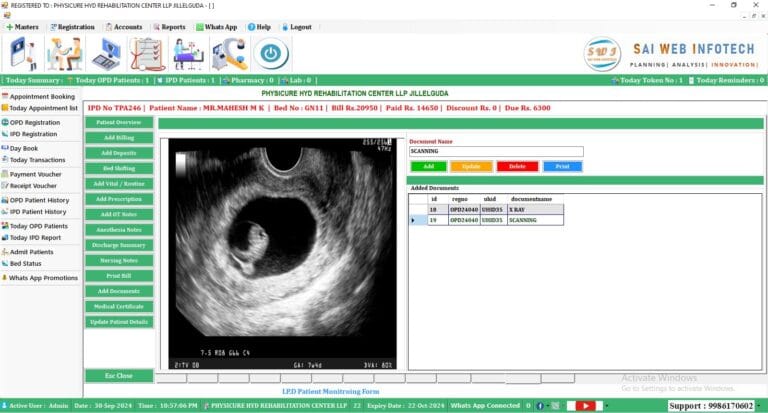
Task: Open the dropdown arrow beside the YouTube icon
Action: click(606, 406)
